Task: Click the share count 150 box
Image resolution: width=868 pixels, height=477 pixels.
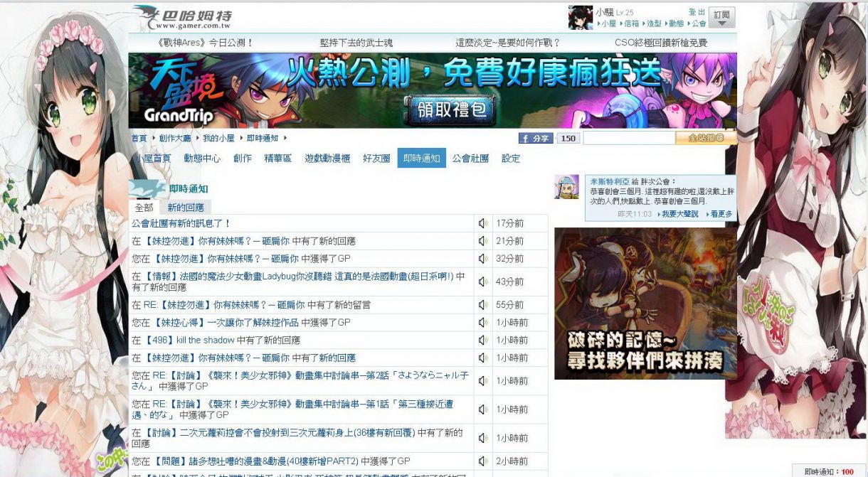Action: [568, 139]
